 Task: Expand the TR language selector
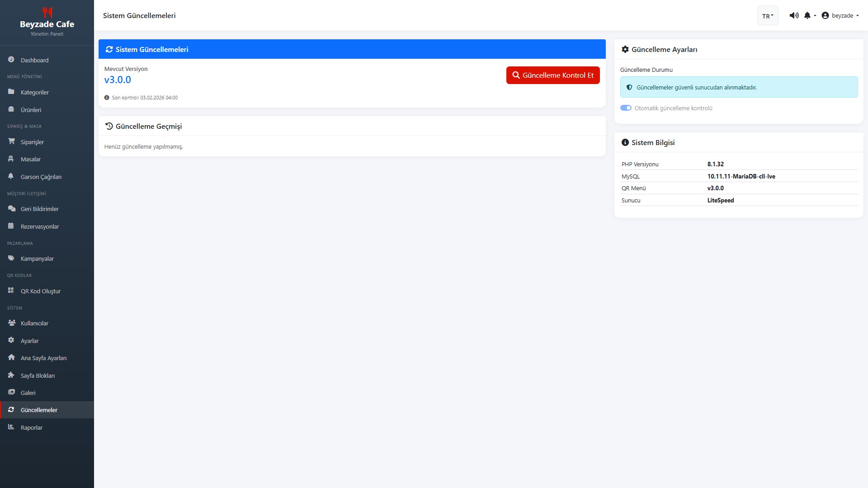(768, 16)
